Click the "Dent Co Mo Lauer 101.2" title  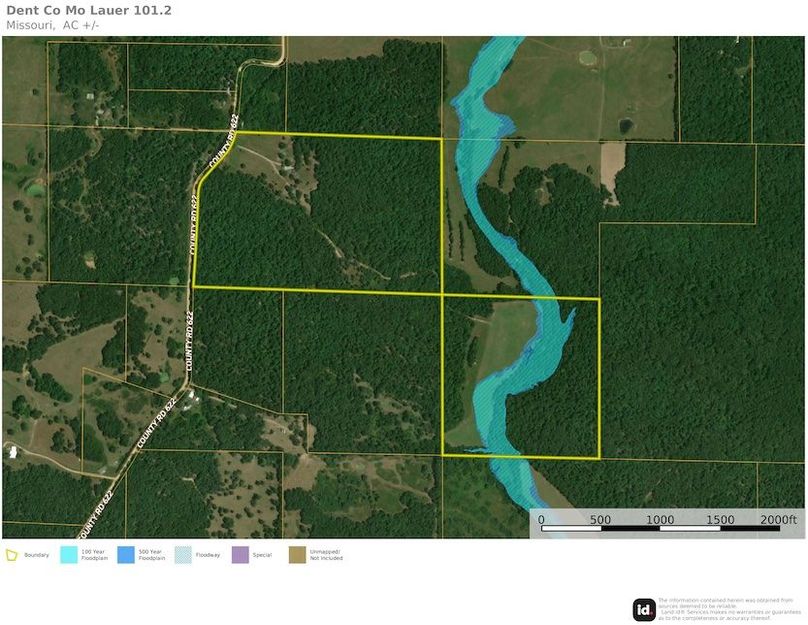[88, 10]
